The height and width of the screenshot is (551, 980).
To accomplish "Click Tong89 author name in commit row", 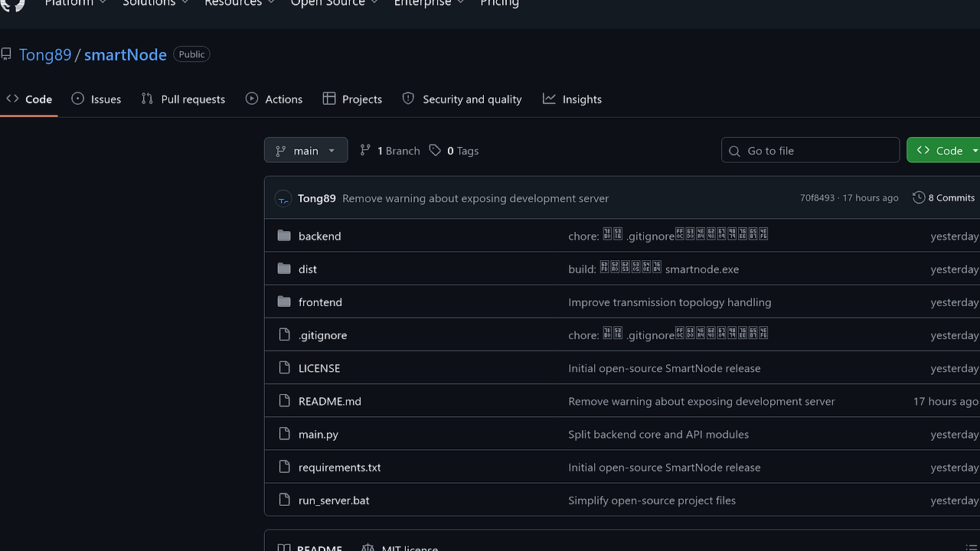I will [x=316, y=198].
